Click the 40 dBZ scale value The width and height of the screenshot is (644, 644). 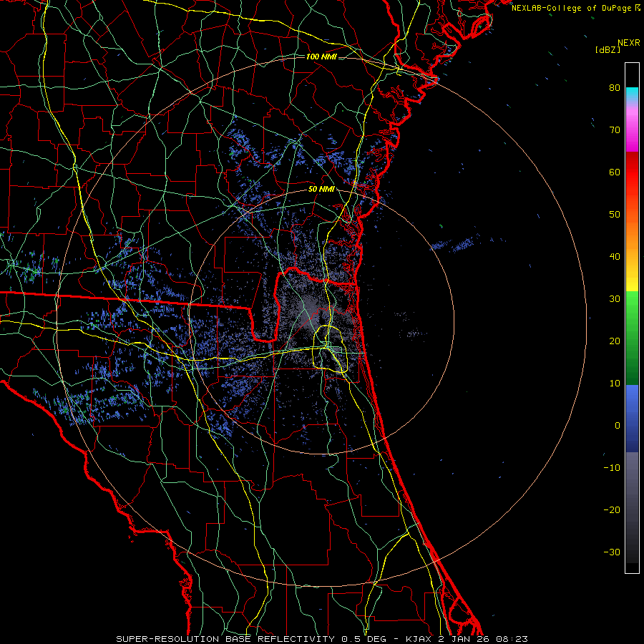615,257
